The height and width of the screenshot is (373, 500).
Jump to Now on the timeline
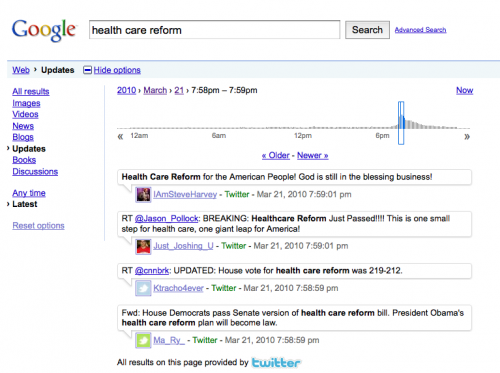(465, 90)
